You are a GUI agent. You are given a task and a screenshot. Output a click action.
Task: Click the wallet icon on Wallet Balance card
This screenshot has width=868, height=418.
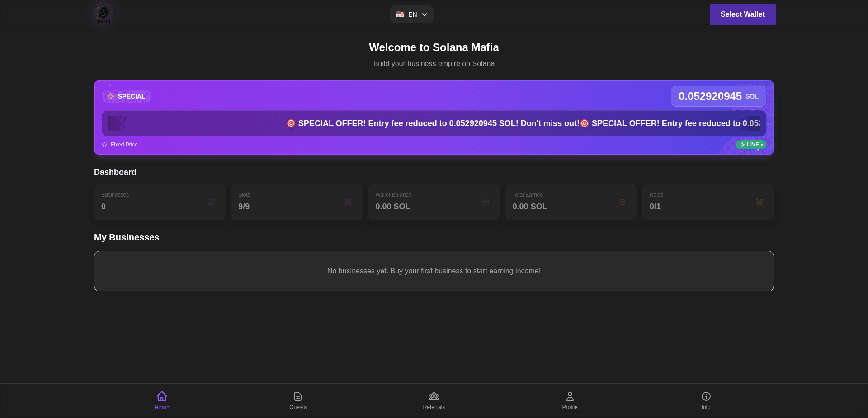[485, 202]
